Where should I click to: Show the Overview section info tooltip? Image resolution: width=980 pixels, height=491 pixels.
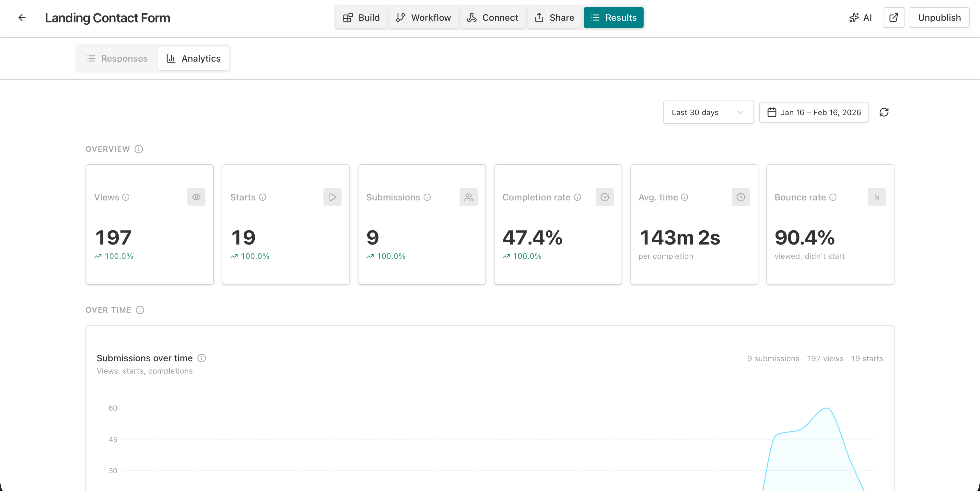pyautogui.click(x=138, y=149)
